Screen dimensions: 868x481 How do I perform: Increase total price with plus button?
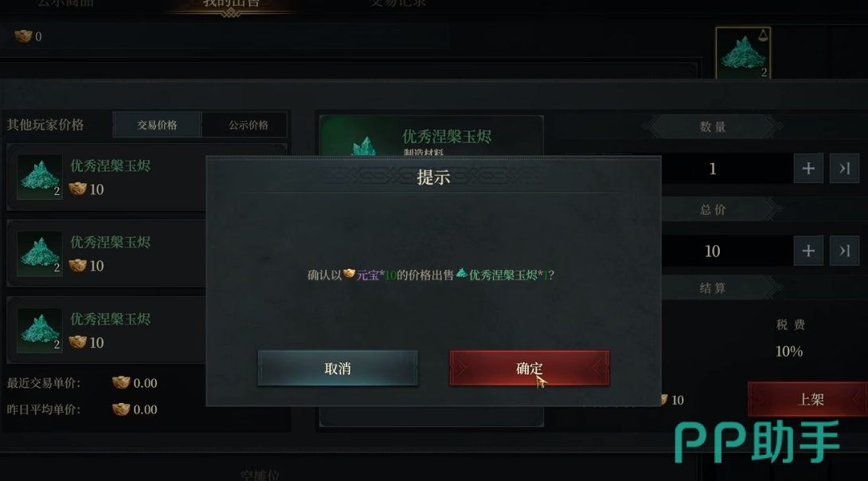(808, 251)
